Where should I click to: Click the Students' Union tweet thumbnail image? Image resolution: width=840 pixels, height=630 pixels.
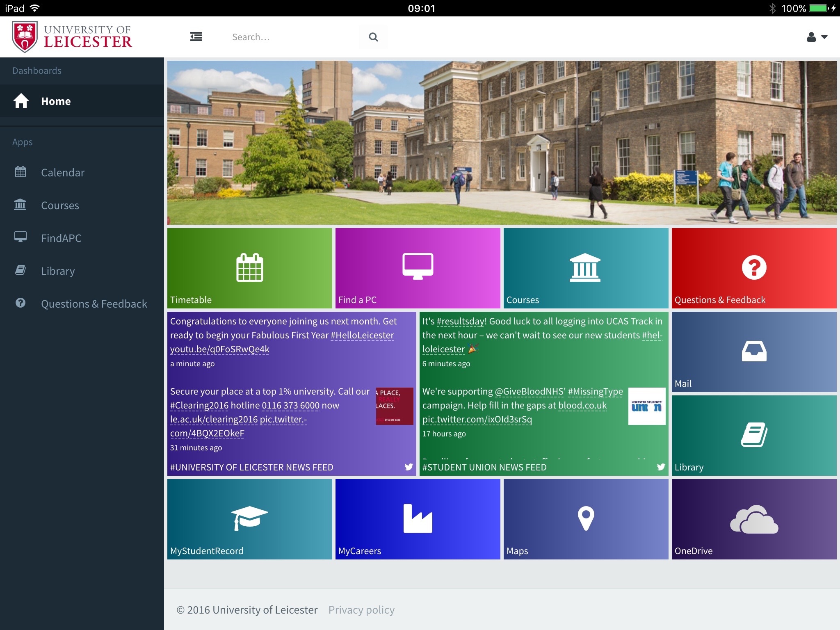click(646, 406)
